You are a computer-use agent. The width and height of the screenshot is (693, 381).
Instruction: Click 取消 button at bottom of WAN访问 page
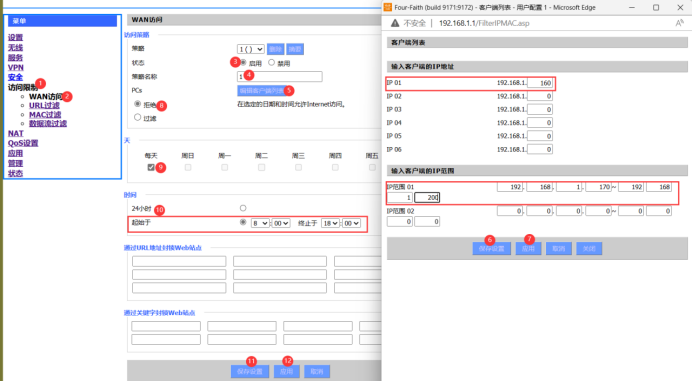pos(317,371)
